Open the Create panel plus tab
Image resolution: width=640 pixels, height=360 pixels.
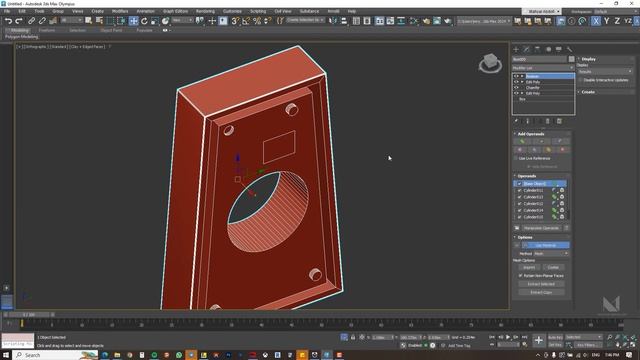coord(516,49)
